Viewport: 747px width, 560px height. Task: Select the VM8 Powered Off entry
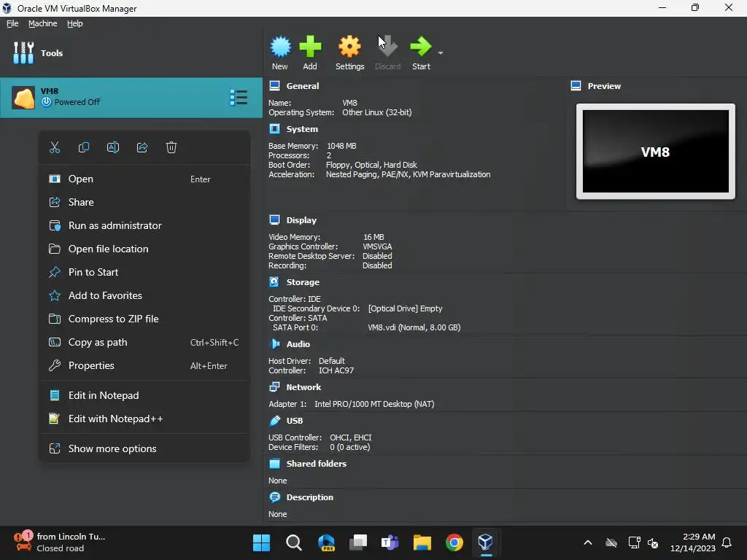click(x=131, y=98)
